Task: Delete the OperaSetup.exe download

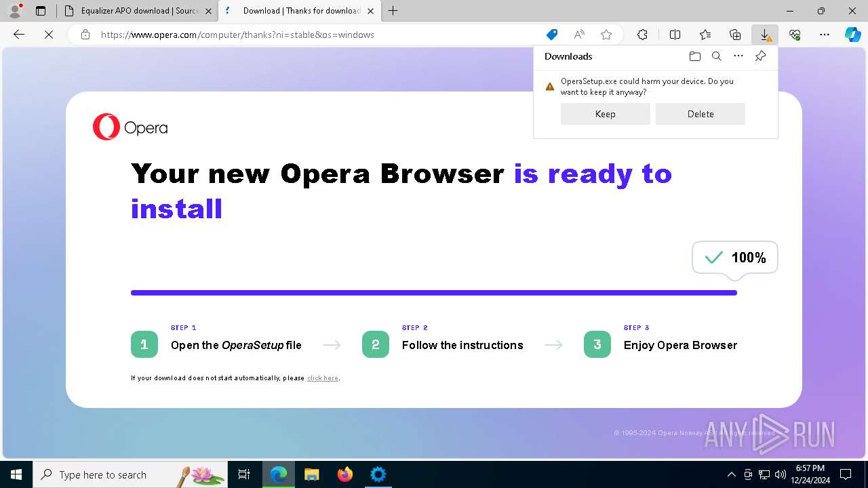Action: point(701,114)
